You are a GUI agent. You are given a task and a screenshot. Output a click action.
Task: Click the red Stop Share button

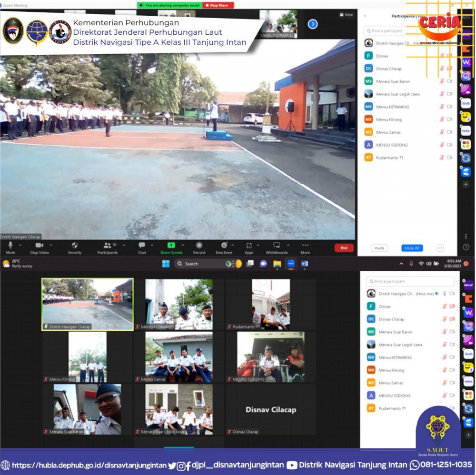[x=218, y=5]
